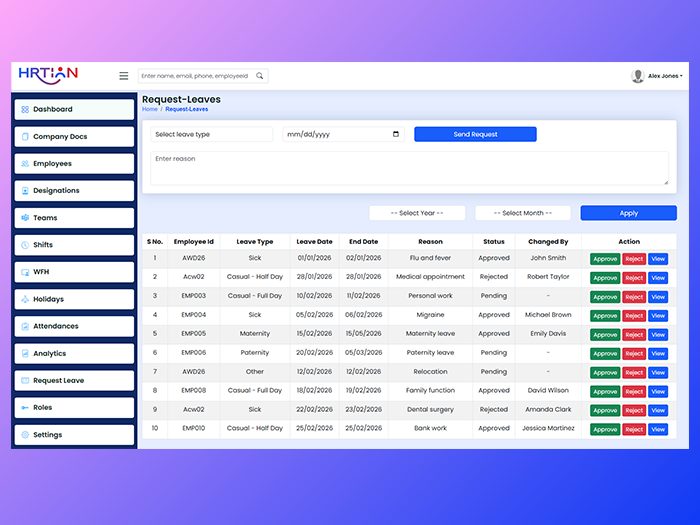
Task: Reject the Maternity leave request
Action: coord(634,335)
